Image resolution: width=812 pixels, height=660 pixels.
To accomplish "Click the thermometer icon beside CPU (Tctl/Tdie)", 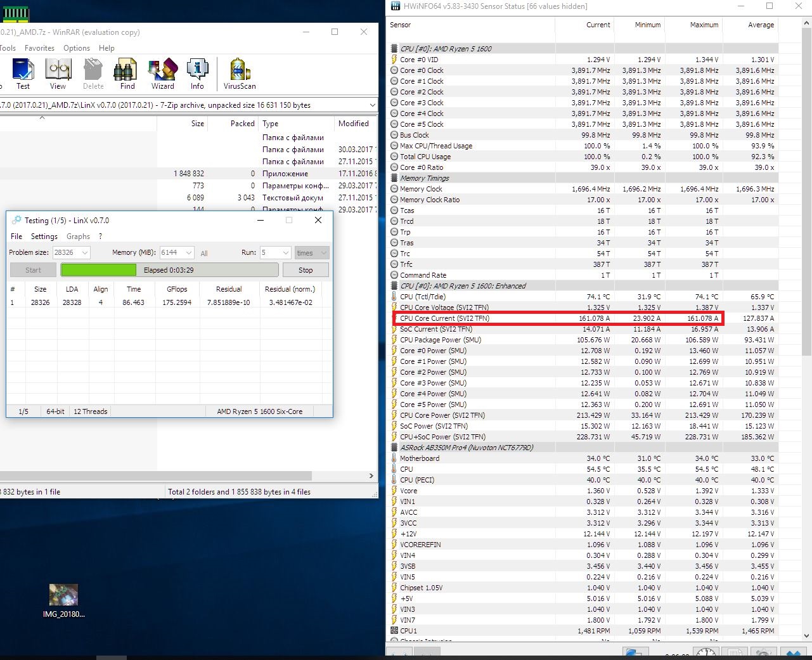I will coord(394,297).
